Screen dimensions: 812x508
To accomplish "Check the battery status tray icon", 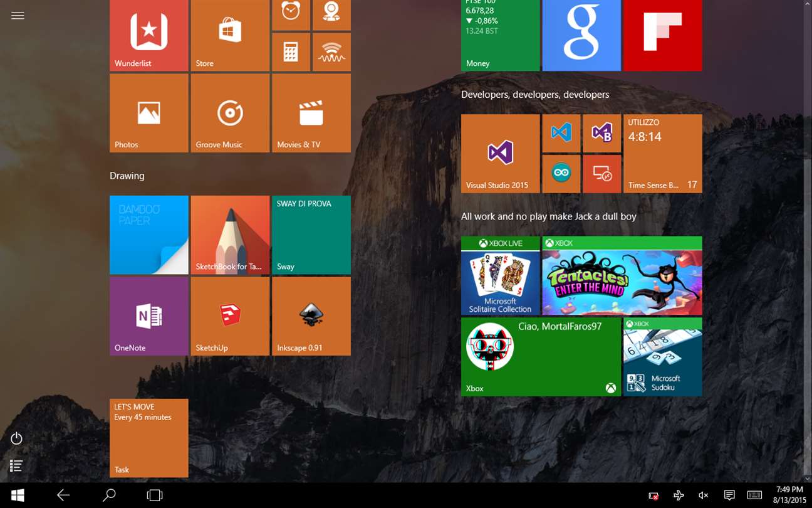I will [x=653, y=495].
